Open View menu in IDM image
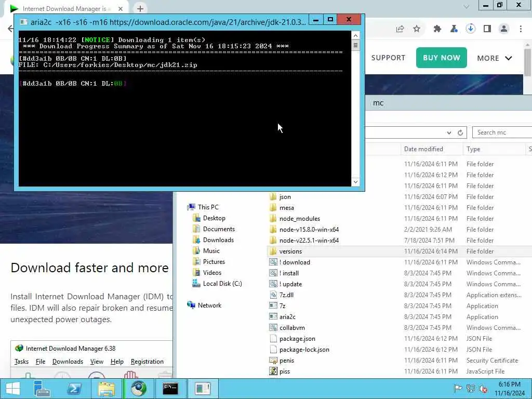 pyautogui.click(x=97, y=362)
